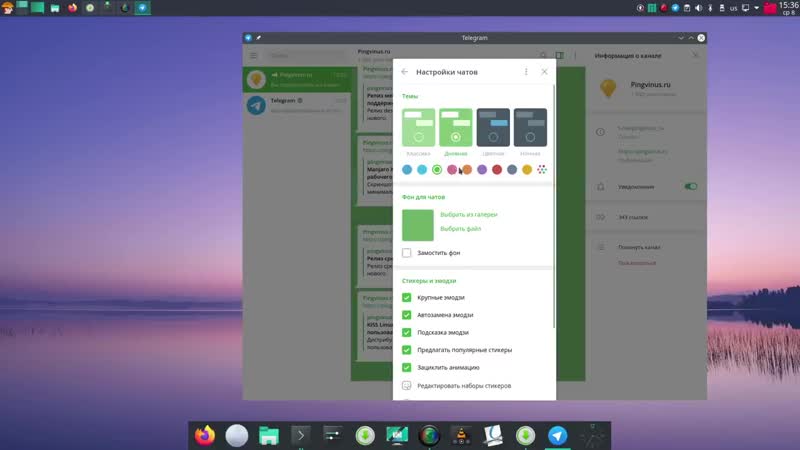
Task: Open the volume control in tray
Action: pyautogui.click(x=698, y=8)
